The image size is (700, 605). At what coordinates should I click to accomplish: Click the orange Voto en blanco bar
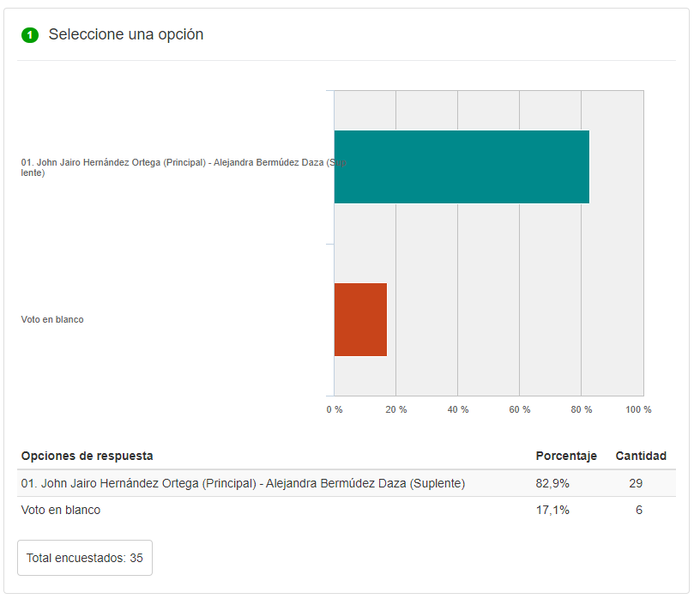(360, 320)
